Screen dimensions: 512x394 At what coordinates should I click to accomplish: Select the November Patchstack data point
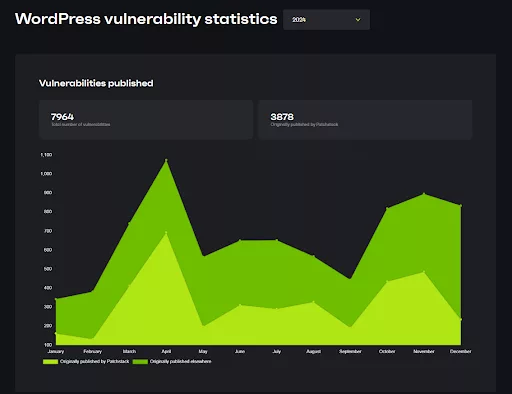(x=424, y=272)
